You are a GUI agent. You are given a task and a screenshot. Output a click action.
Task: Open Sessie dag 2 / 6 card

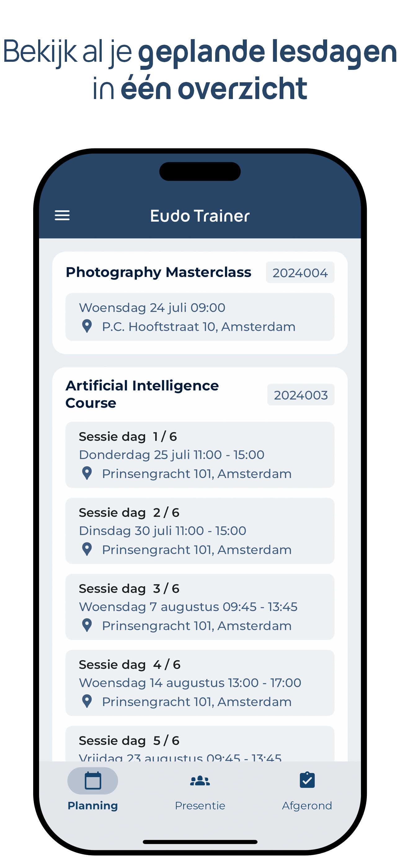click(200, 531)
